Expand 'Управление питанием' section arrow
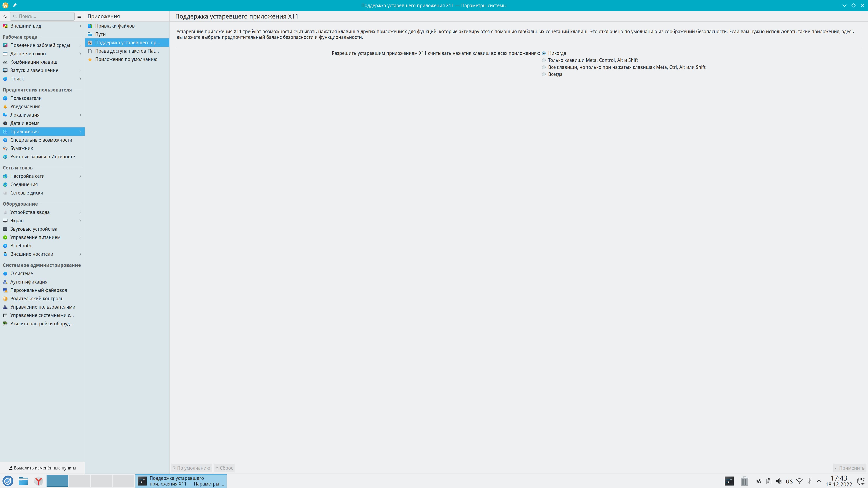Viewport: 868px width, 488px height. click(x=80, y=237)
